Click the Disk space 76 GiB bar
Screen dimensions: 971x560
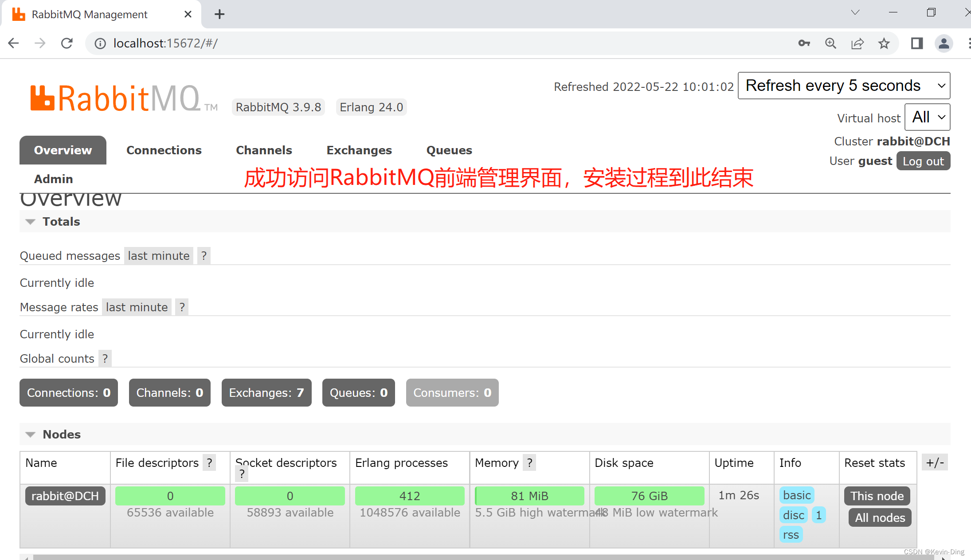pos(649,496)
